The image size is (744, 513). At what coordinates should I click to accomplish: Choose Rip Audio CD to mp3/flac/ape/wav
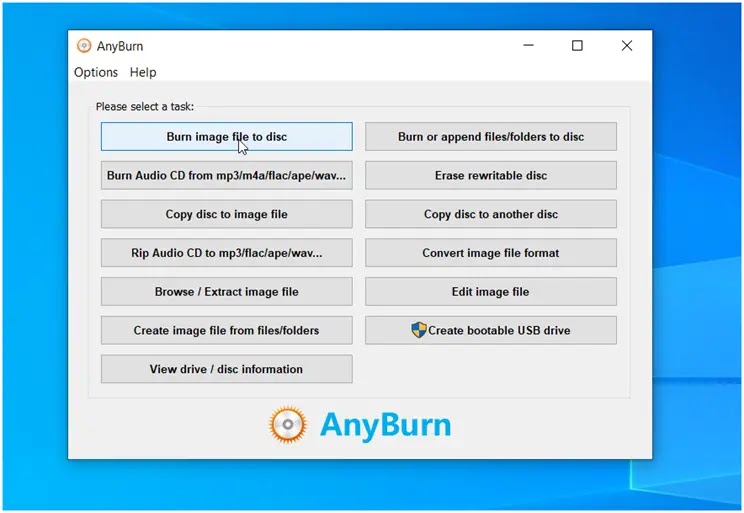coord(226,253)
